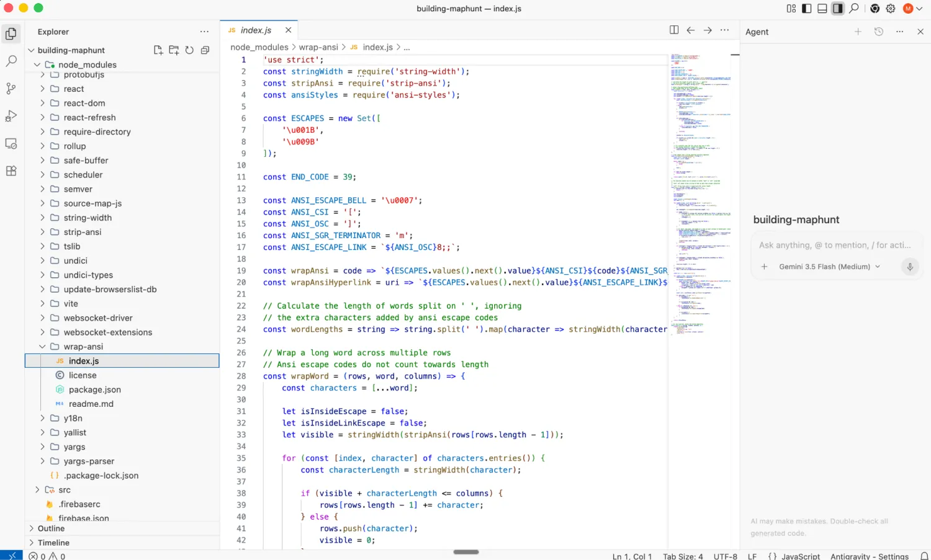The height and width of the screenshot is (560, 931).
Task: Open the account menu next to the M avatar
Action: tap(919, 8)
